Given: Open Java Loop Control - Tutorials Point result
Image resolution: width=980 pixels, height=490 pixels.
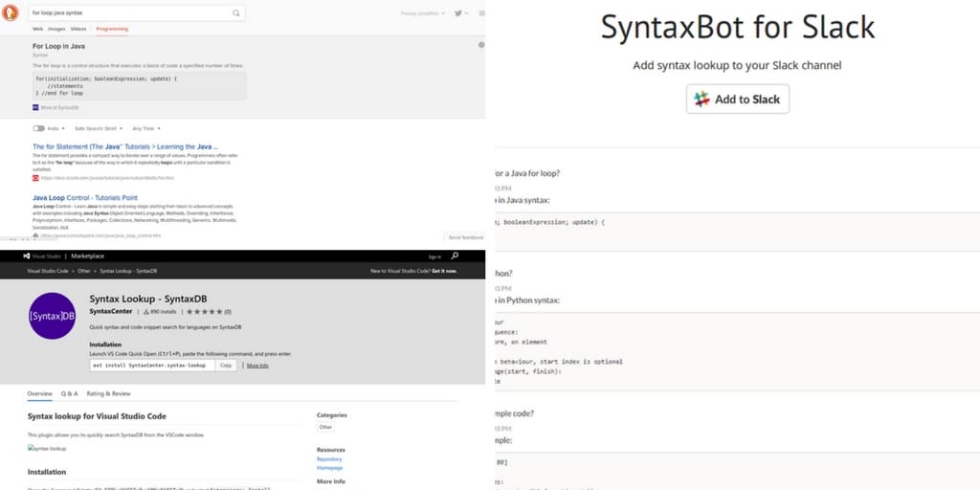Looking at the screenshot, I should pyautogui.click(x=85, y=197).
